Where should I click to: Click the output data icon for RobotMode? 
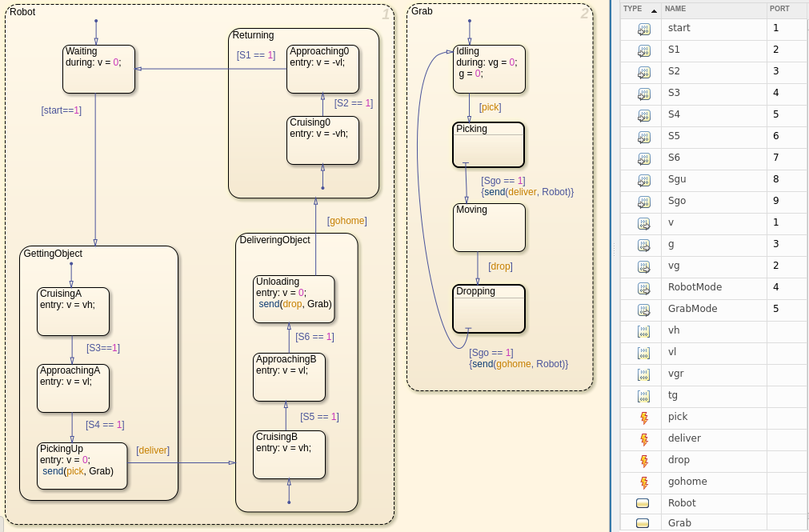[643, 288]
